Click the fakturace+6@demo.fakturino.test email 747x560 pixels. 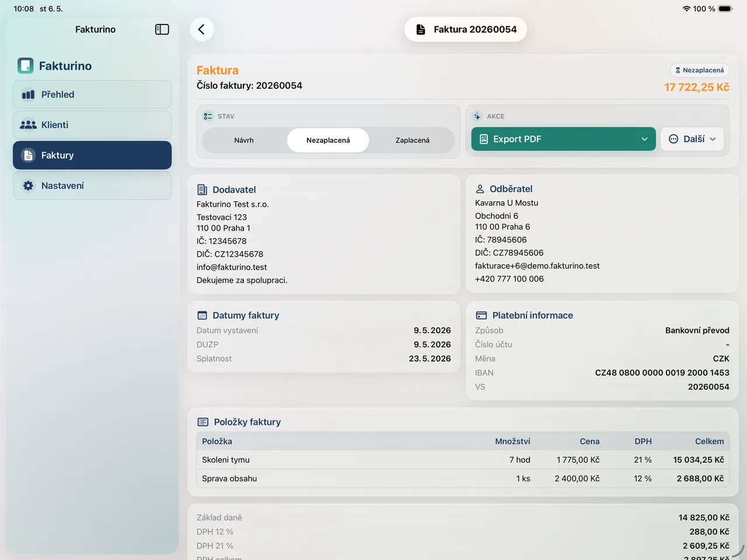(x=537, y=265)
